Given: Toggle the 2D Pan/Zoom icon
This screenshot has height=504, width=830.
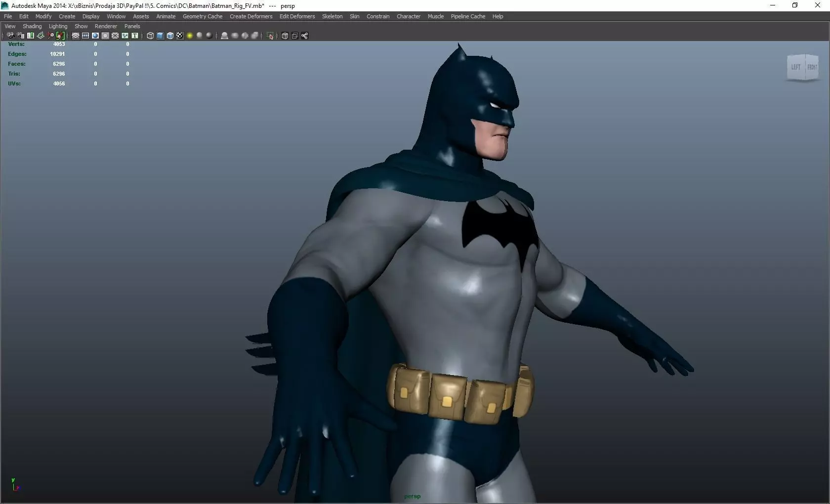Looking at the screenshot, I should coord(50,36).
